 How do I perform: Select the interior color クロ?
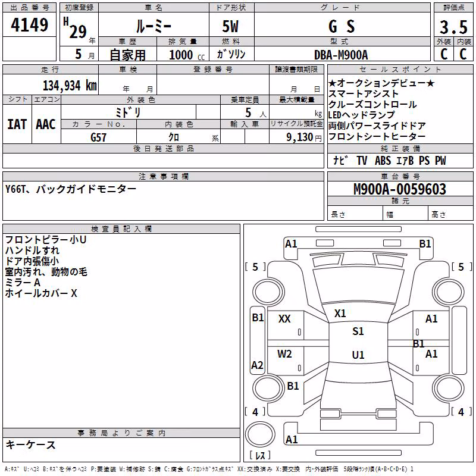(174, 137)
